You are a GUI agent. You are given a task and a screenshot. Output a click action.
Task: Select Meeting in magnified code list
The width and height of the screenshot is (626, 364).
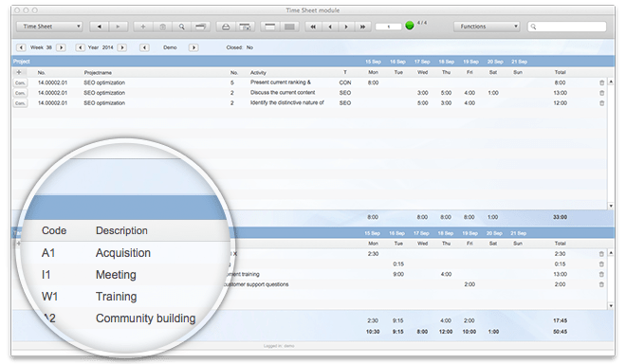click(116, 275)
